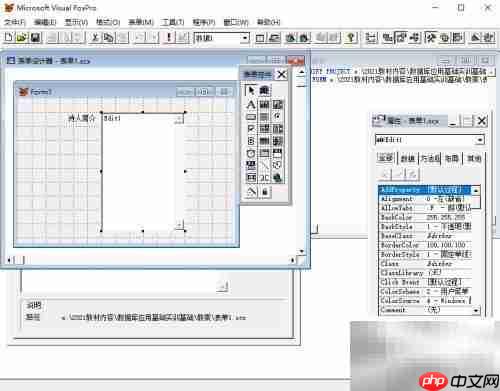The width and height of the screenshot is (500, 391).
Task: Open the 程序(P) menu
Action: (x=204, y=22)
